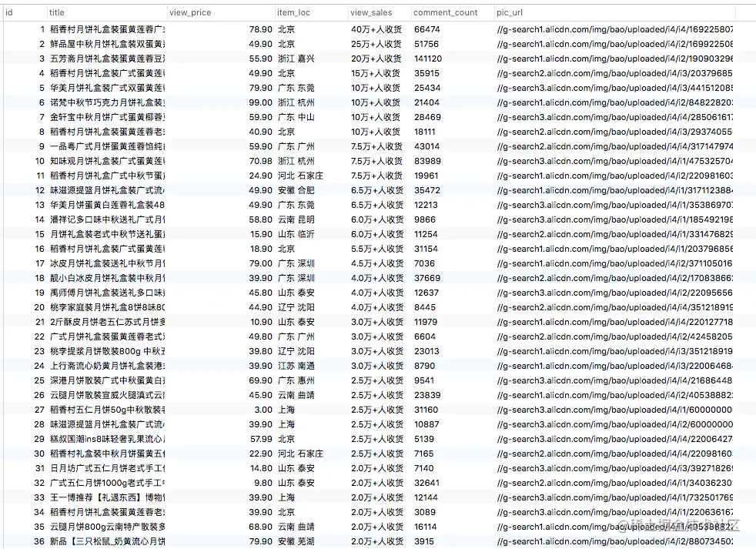This screenshot has width=756, height=549.
Task: Select comment count cell 51756
Action: pos(427,44)
